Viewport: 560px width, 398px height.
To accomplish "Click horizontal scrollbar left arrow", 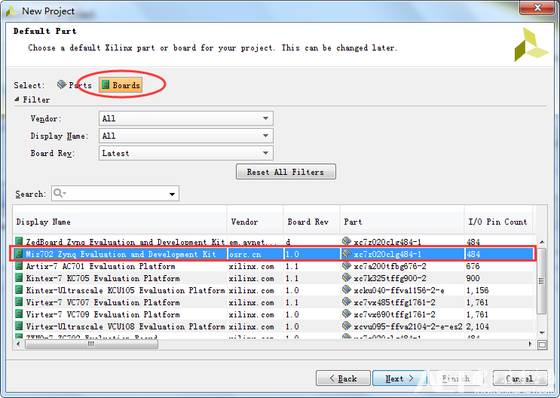I will (x=19, y=344).
